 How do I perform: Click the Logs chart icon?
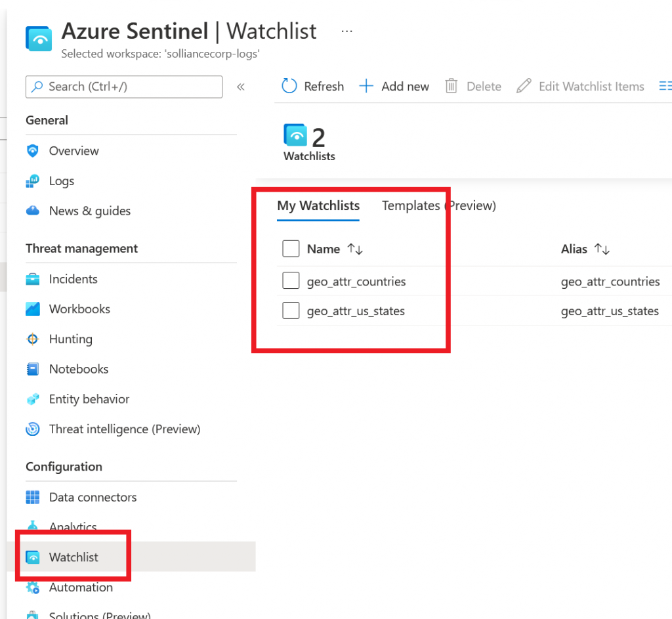click(33, 181)
